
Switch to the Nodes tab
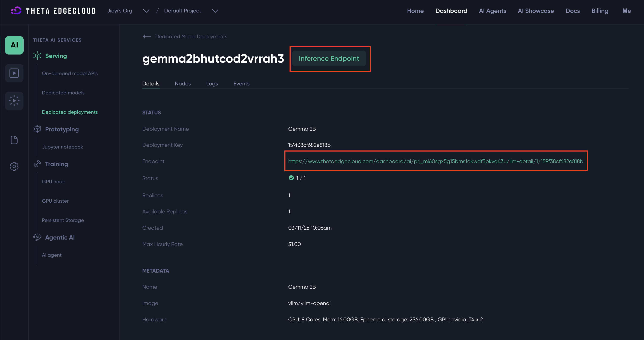pos(182,84)
